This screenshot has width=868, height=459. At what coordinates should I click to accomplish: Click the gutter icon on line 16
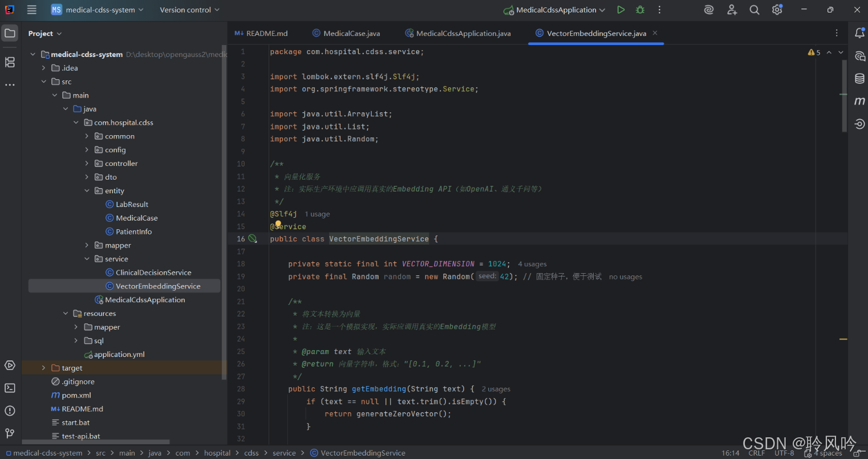pos(253,239)
